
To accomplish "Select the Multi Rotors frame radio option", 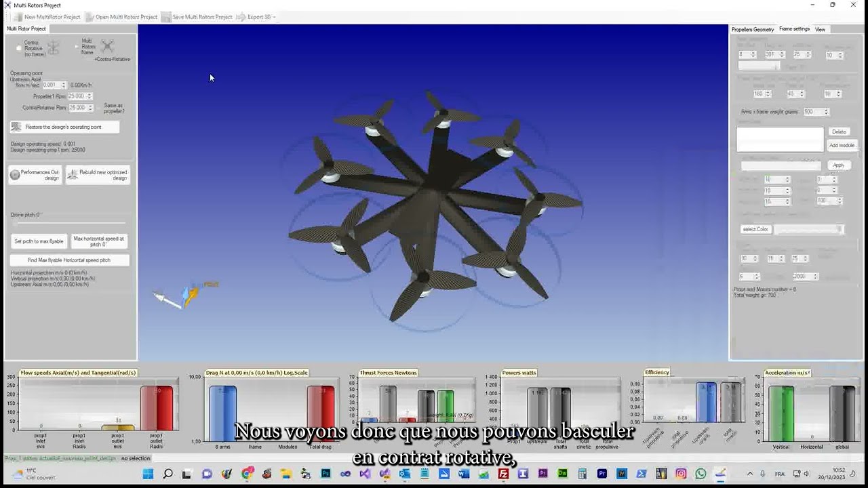I will tap(77, 47).
